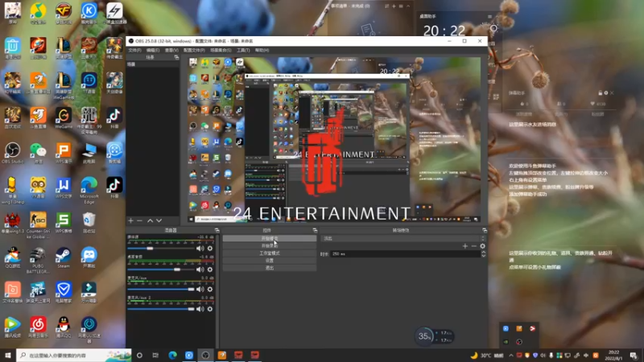Mute the Mic/Aux 2 mixer channel
The image size is (644, 362).
click(200, 309)
